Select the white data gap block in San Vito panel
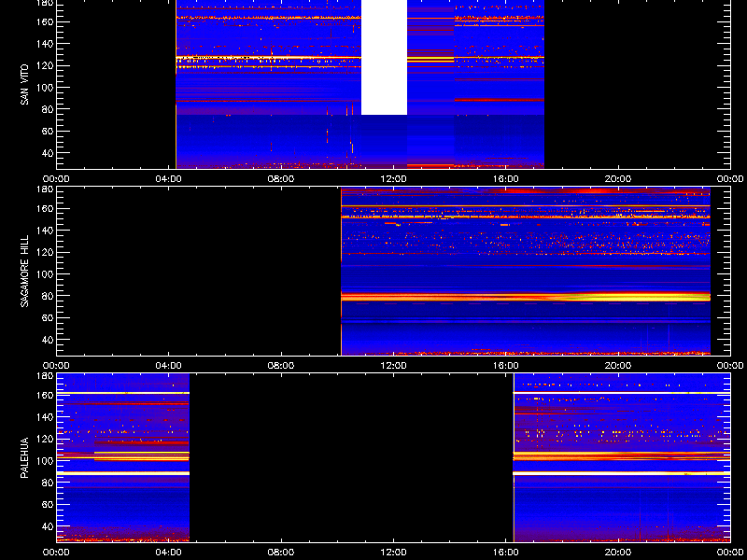The image size is (747, 560). coord(384,57)
